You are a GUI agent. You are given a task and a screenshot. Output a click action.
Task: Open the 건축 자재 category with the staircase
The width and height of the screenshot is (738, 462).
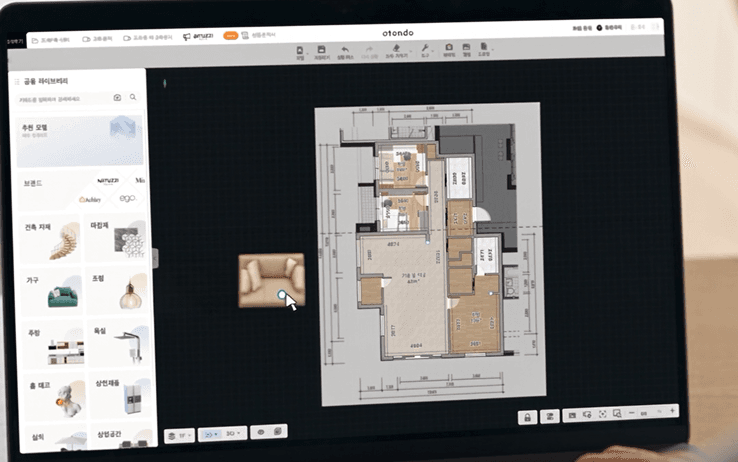point(50,239)
